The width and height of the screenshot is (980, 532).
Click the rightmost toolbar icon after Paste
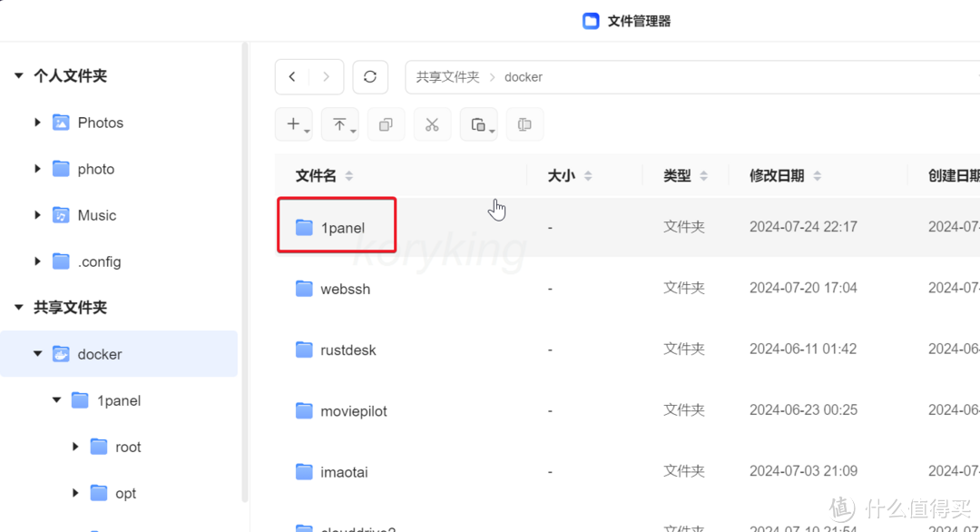pyautogui.click(x=524, y=124)
